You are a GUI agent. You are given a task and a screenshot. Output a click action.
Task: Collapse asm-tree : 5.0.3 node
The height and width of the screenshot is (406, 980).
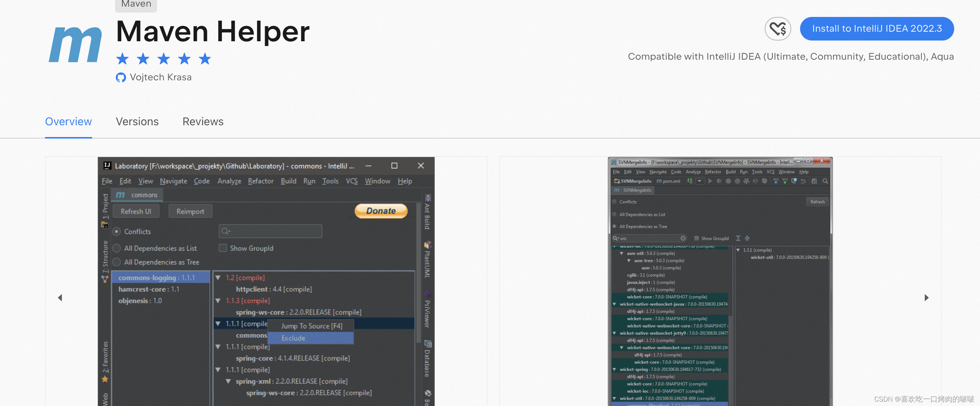pos(629,261)
